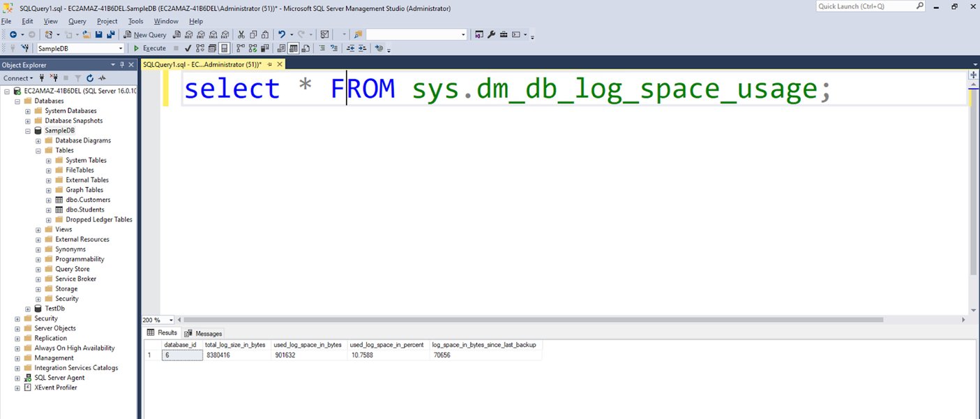Pin the Object Explorer panel (auto-hide)

[x=122, y=65]
